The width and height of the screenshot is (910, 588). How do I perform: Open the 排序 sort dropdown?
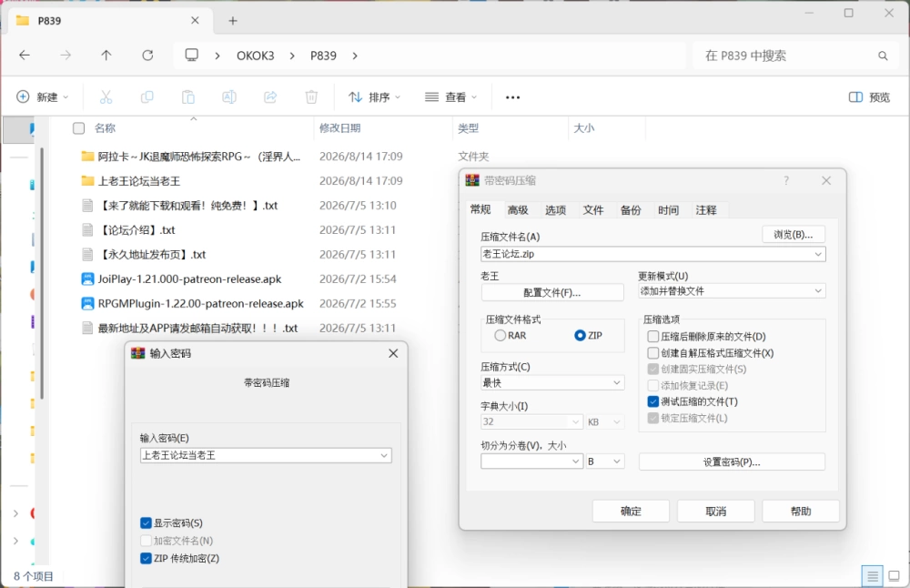374,96
